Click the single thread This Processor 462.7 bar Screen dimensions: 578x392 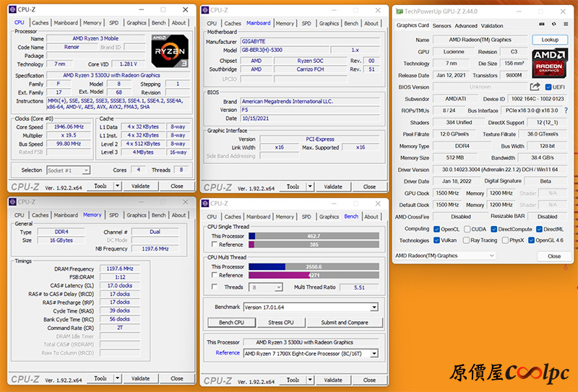(314, 236)
